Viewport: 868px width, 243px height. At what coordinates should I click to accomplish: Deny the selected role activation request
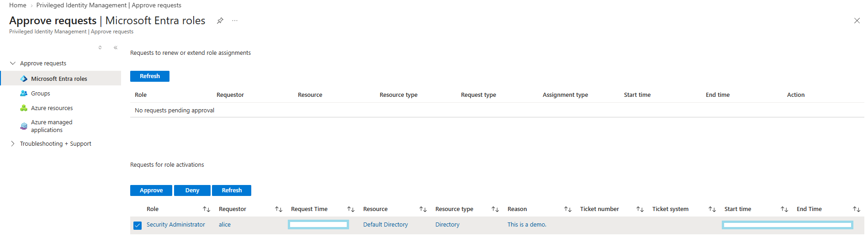(x=192, y=190)
